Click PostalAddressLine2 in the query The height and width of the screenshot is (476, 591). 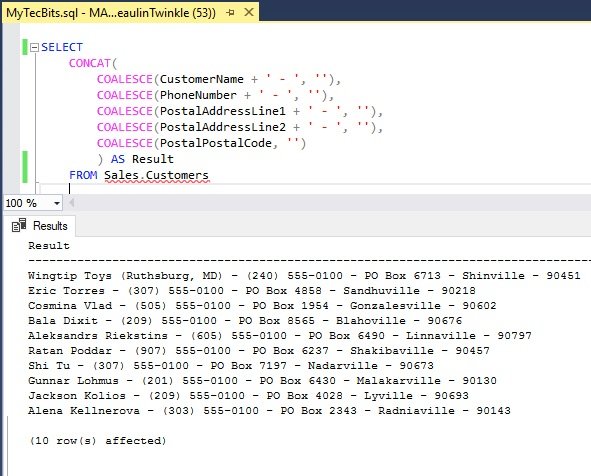point(223,127)
